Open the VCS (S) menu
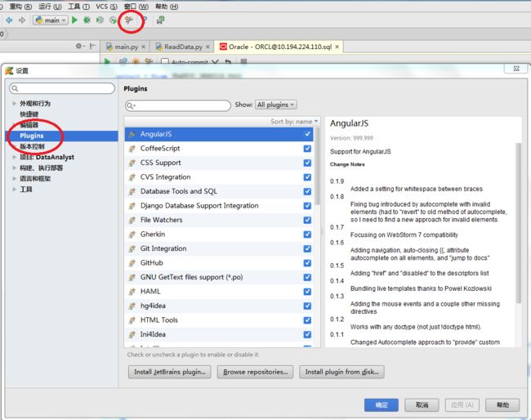 pos(106,6)
